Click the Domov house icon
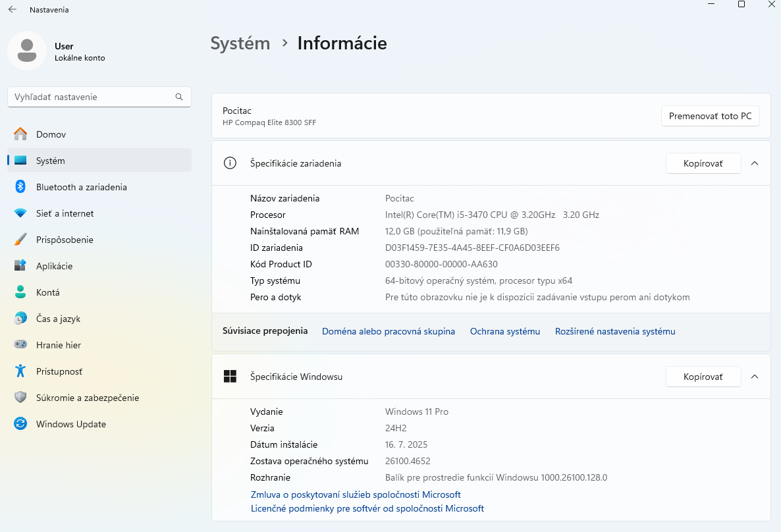The height and width of the screenshot is (532, 781). click(20, 134)
